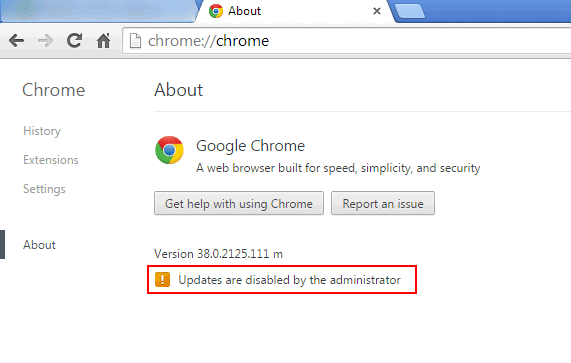Reload the page using the refresh icon
Image resolution: width=571 pixels, height=363 pixels.
click(75, 40)
